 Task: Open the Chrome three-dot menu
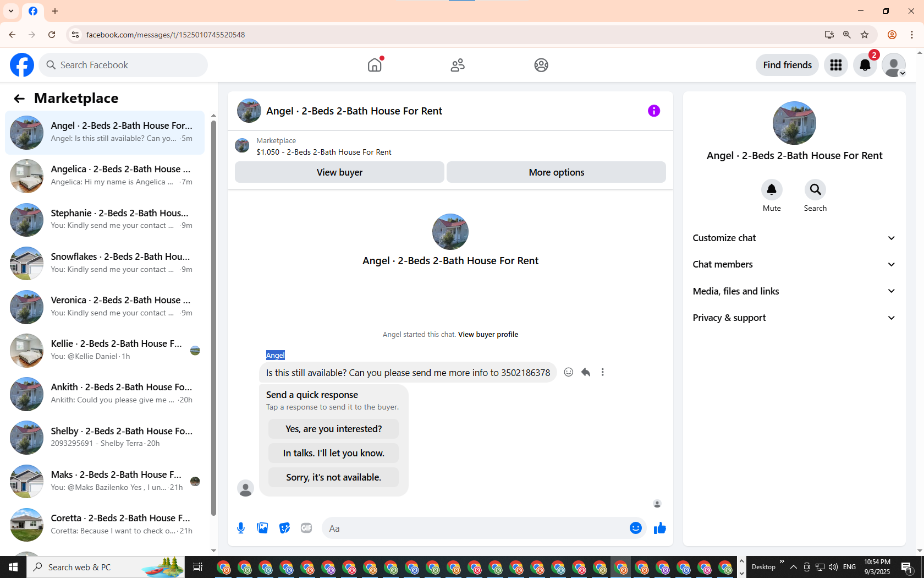coord(912,35)
